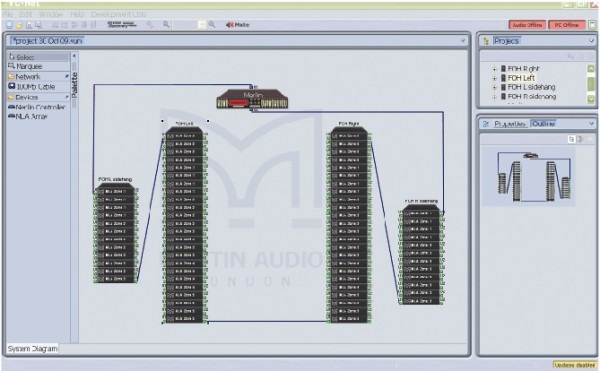
Task: Expand the FOH Right tree node
Action: click(494, 69)
